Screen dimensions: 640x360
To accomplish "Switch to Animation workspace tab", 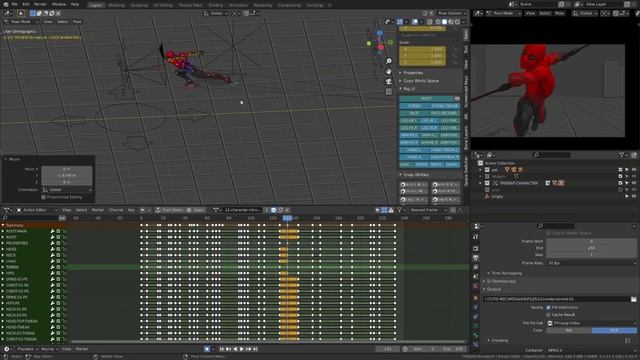I will point(238,5).
